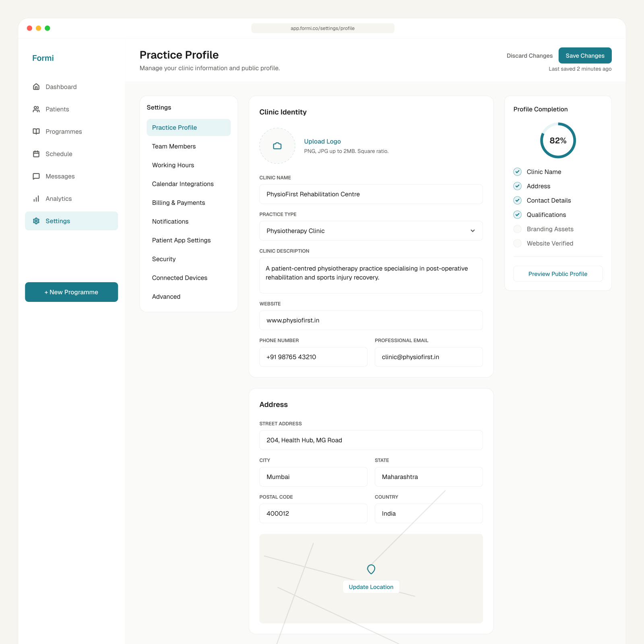Open Notifications settings
The width and height of the screenshot is (644, 644).
click(x=188, y=221)
